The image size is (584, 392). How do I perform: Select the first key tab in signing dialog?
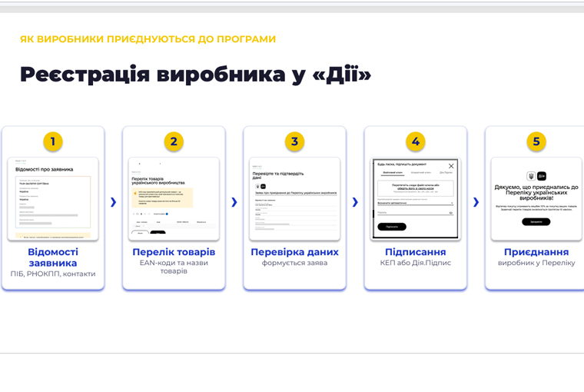point(393,172)
